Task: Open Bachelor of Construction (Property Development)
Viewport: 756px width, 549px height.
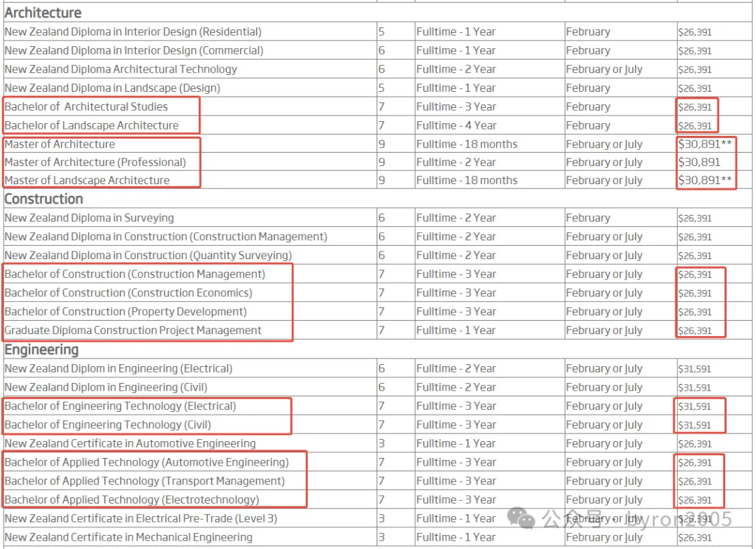Action: [125, 312]
